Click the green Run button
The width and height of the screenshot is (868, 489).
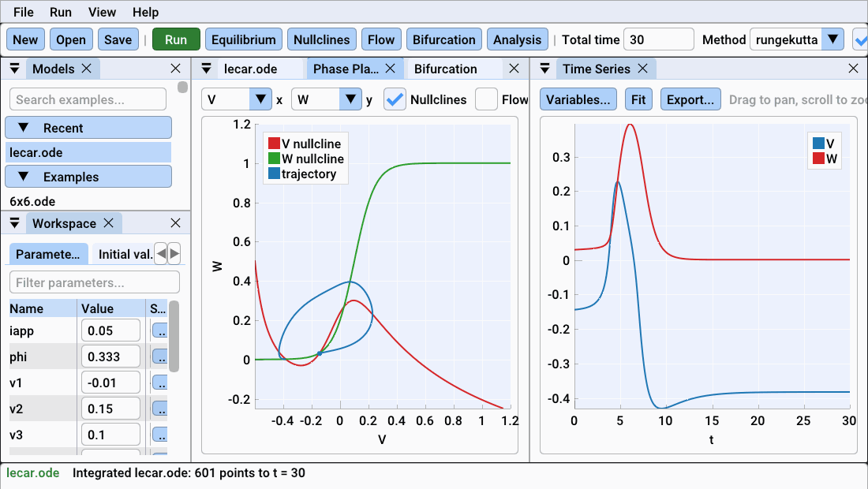pyautogui.click(x=176, y=39)
